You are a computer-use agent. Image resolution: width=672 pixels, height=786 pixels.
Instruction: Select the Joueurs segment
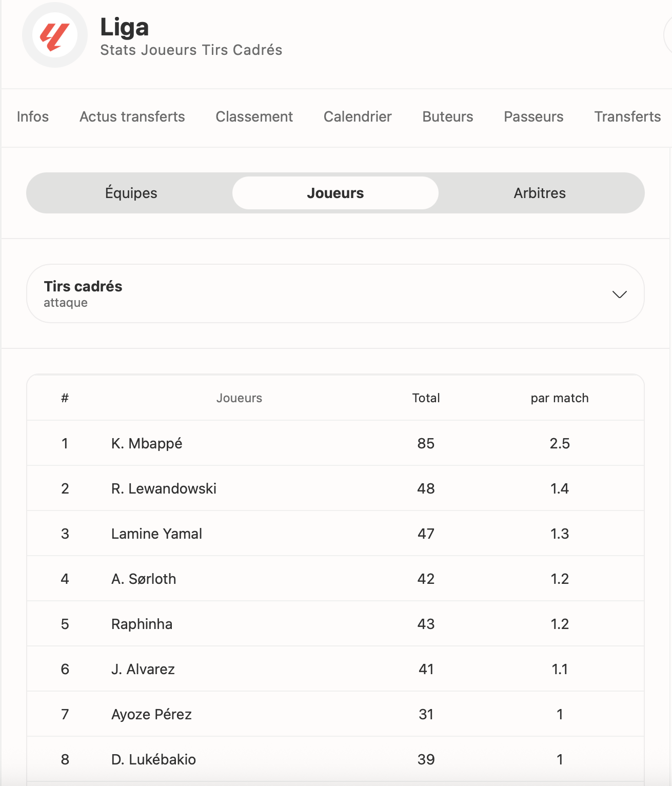click(x=335, y=193)
